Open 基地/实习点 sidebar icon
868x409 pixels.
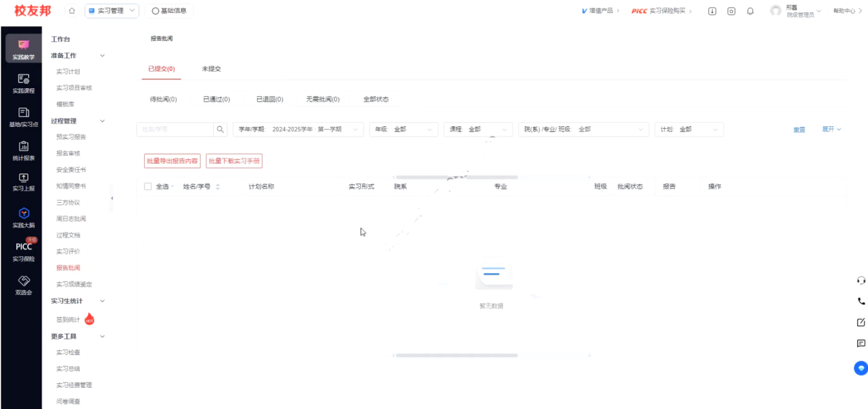pyautogui.click(x=24, y=117)
